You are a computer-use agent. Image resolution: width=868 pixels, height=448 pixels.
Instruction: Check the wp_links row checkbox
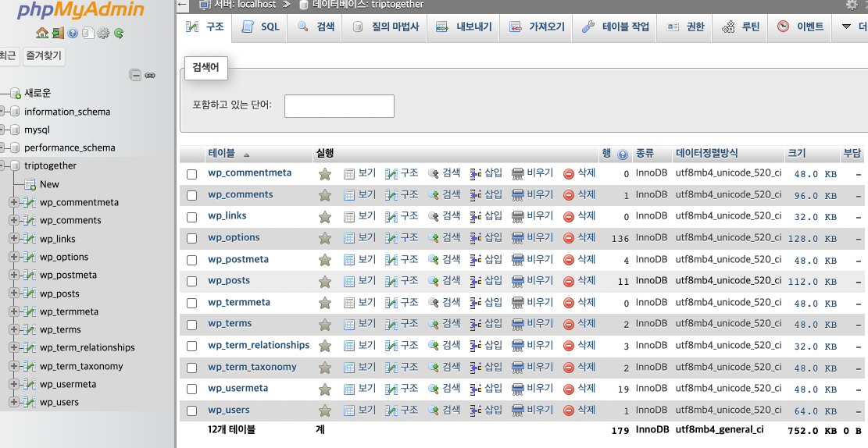192,217
